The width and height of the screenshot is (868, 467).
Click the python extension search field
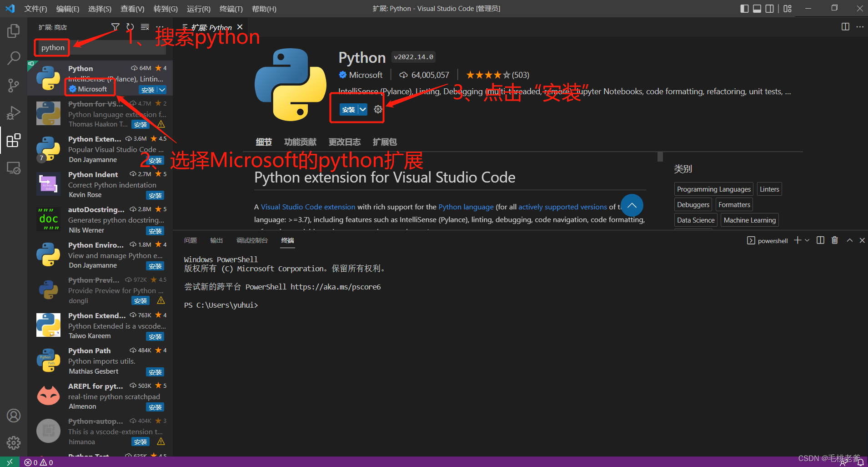click(x=102, y=47)
